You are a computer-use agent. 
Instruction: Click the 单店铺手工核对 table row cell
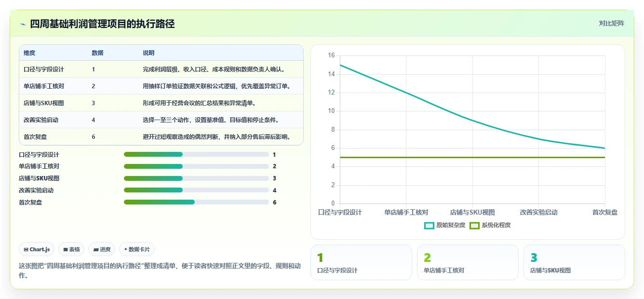[x=44, y=86]
